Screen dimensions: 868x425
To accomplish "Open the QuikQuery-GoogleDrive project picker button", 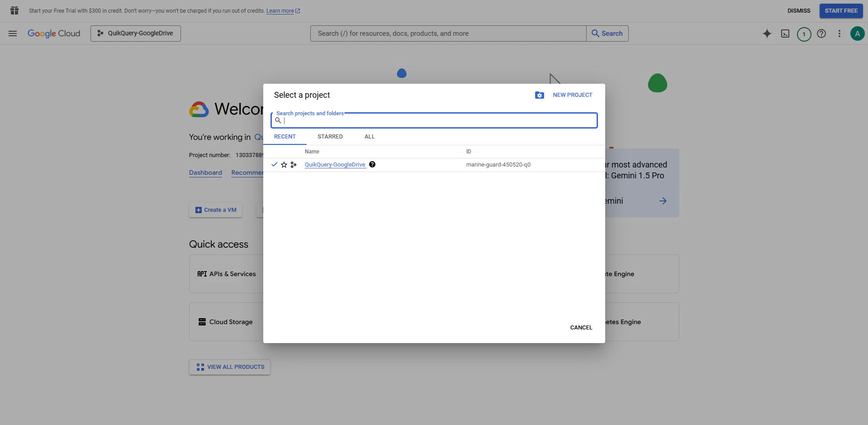I will click(x=136, y=33).
